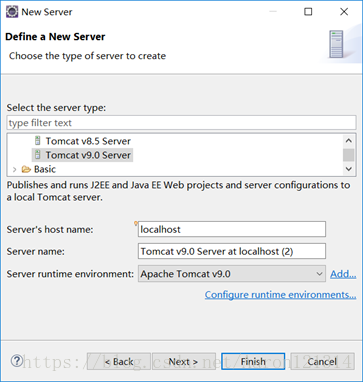Click the Basic folder icon
Viewport: 363px width, 382px height.
click(26, 169)
